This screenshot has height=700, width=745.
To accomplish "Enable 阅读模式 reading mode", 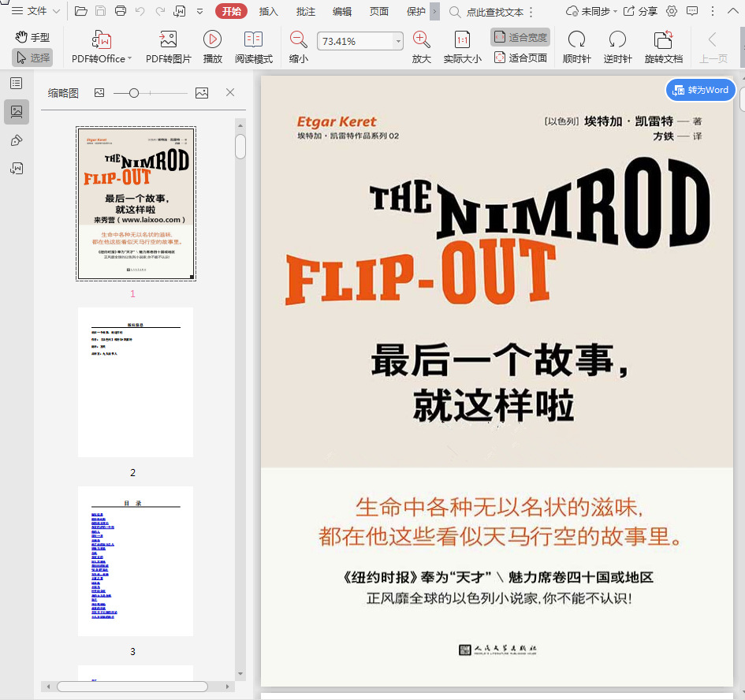I will (254, 47).
